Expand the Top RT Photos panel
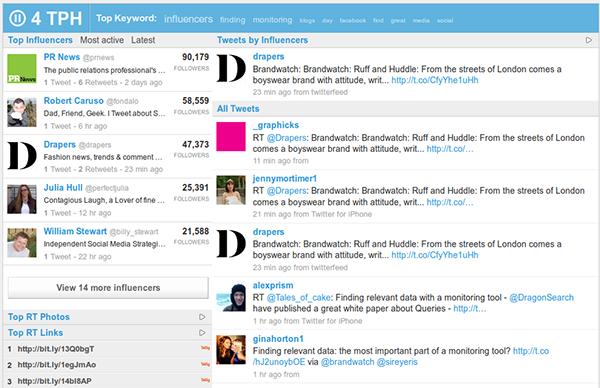 point(202,317)
